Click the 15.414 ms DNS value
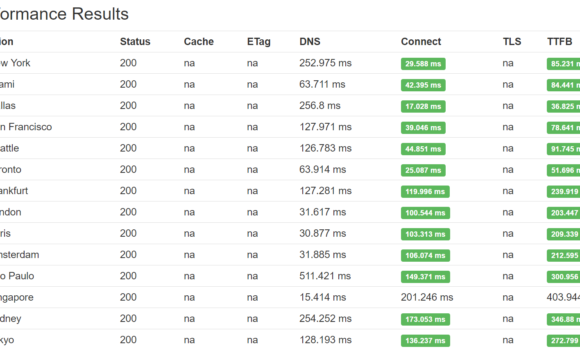580x360 pixels. click(x=323, y=297)
